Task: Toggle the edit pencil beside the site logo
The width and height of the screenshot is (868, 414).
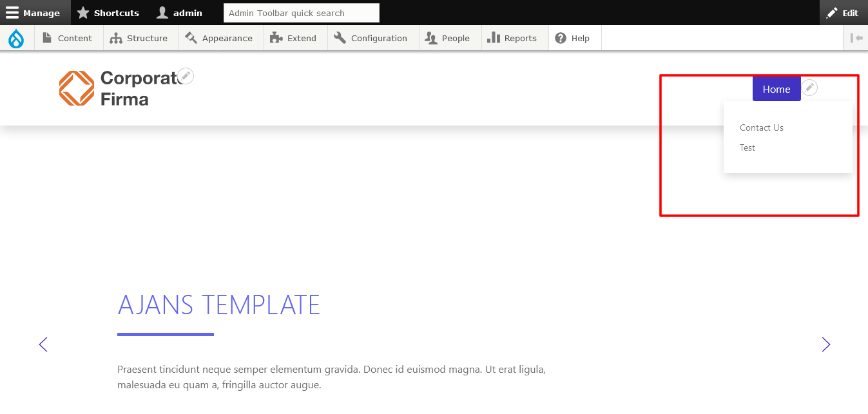Action: 186,75
